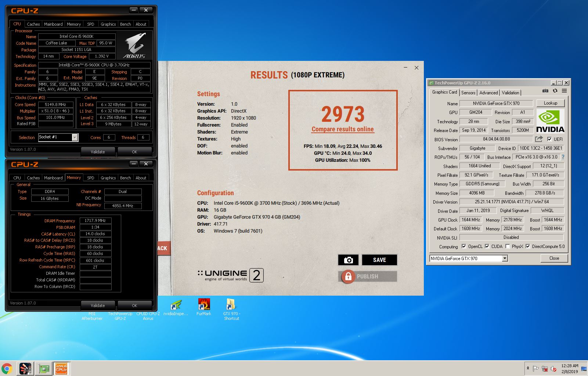Click the lock icon on the Publish button
Screen dimensions: 588x376
point(348,276)
